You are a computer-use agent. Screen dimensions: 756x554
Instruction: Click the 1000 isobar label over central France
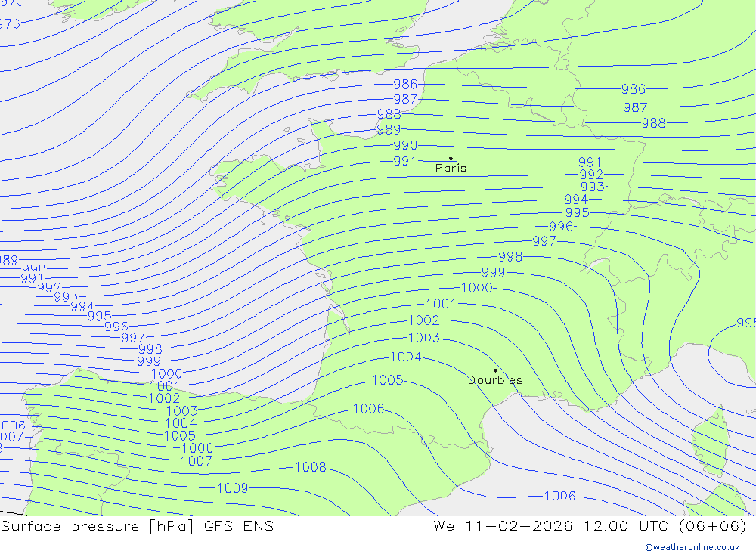point(476,288)
